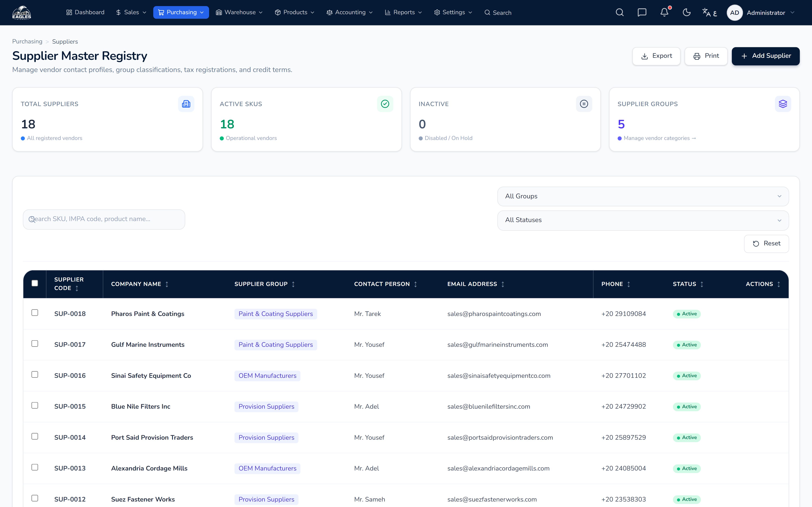Tick the select-all checkbox in table header
Viewport: 812px width, 507px height.
pyautogui.click(x=35, y=283)
